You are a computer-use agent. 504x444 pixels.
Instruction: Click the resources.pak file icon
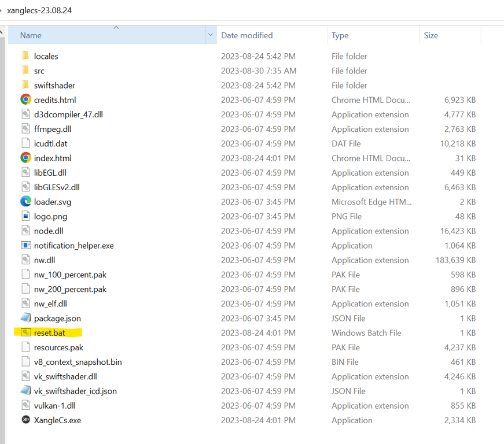click(x=25, y=347)
